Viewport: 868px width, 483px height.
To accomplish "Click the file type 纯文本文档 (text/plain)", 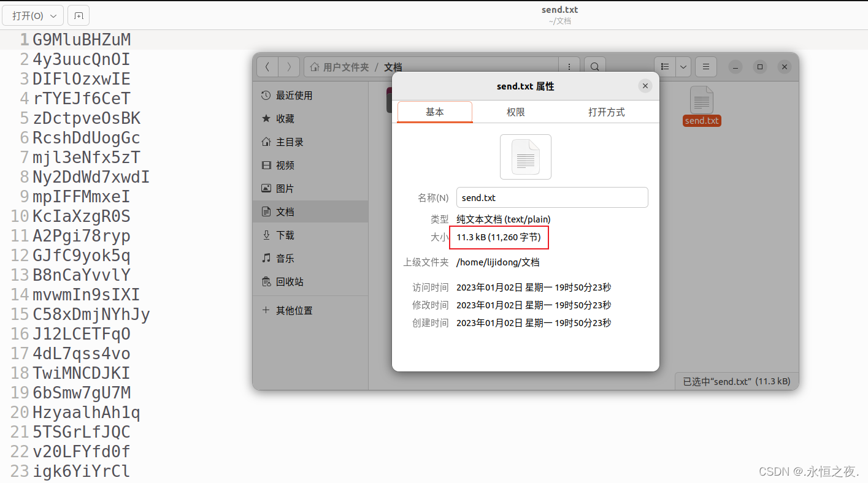I will coord(504,219).
